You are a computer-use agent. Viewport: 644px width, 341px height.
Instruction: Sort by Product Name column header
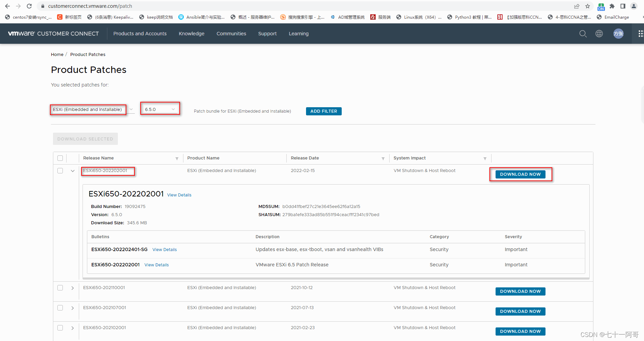coord(203,158)
